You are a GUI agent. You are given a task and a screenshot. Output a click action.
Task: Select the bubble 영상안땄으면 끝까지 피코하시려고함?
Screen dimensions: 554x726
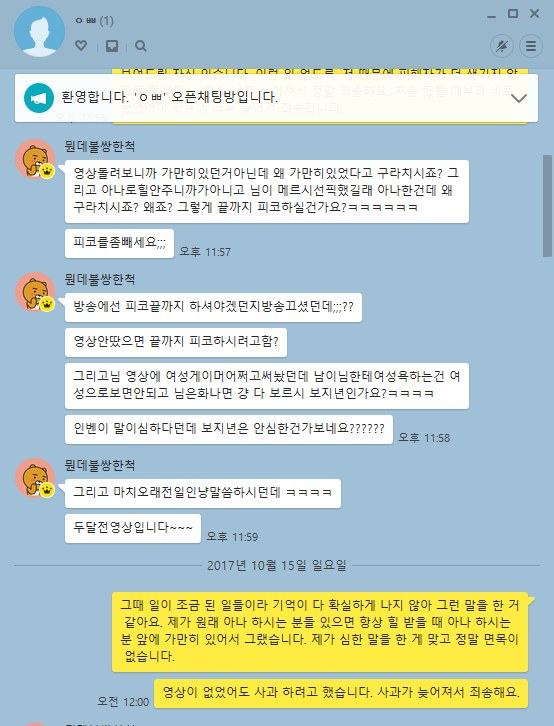[176, 342]
